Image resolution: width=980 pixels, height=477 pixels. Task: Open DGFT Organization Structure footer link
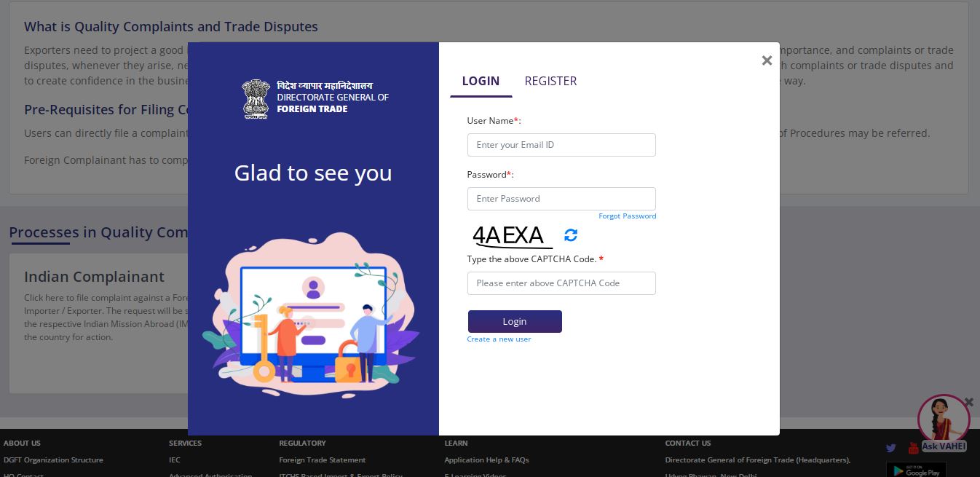click(x=53, y=460)
